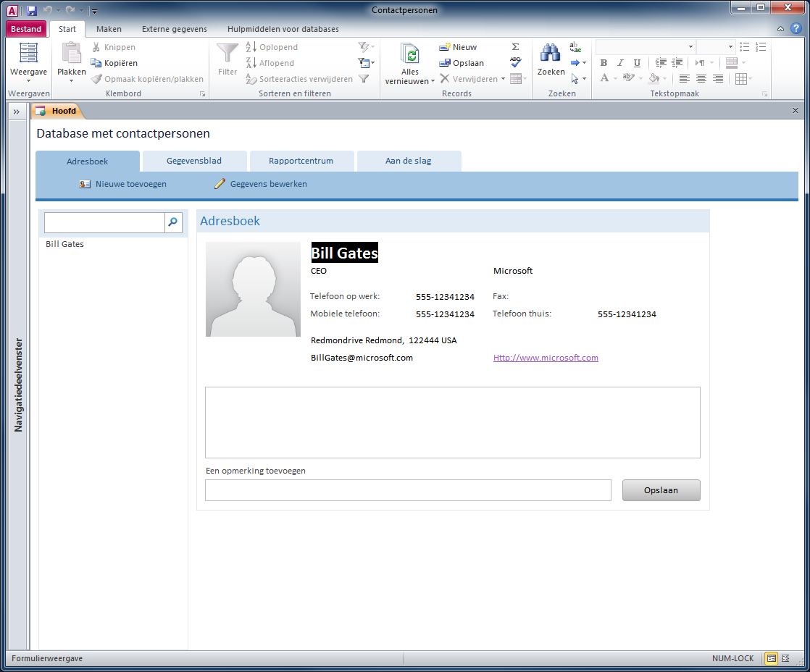The width and height of the screenshot is (810, 672).
Task: Toggle the filter on or off
Action: [364, 79]
